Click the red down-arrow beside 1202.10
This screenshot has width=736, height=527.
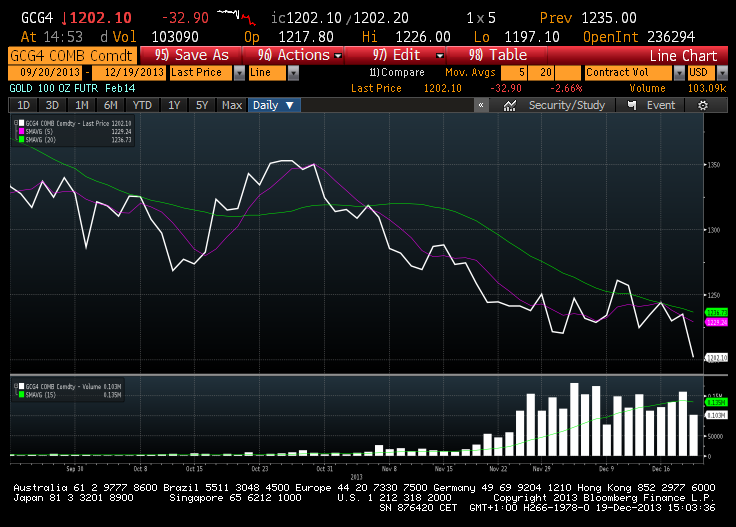click(x=64, y=18)
